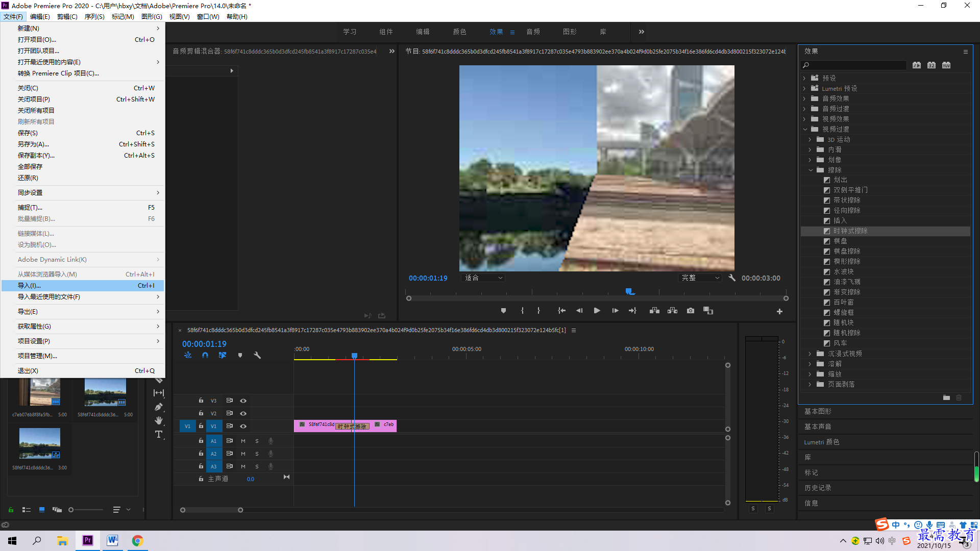The height and width of the screenshot is (551, 980).
Task: Open the 编辑(E) menu
Action: coord(40,17)
